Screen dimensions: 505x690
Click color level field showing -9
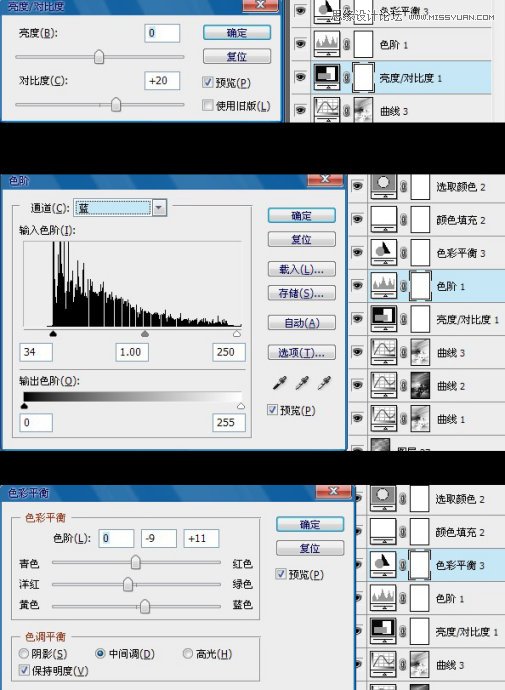pos(159,538)
